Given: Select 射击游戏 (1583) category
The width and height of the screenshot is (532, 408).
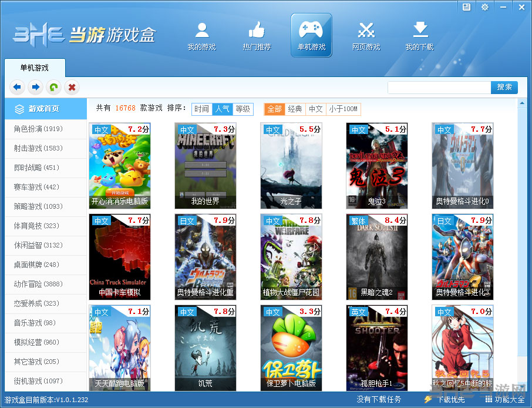Looking at the screenshot, I should click(46, 148).
